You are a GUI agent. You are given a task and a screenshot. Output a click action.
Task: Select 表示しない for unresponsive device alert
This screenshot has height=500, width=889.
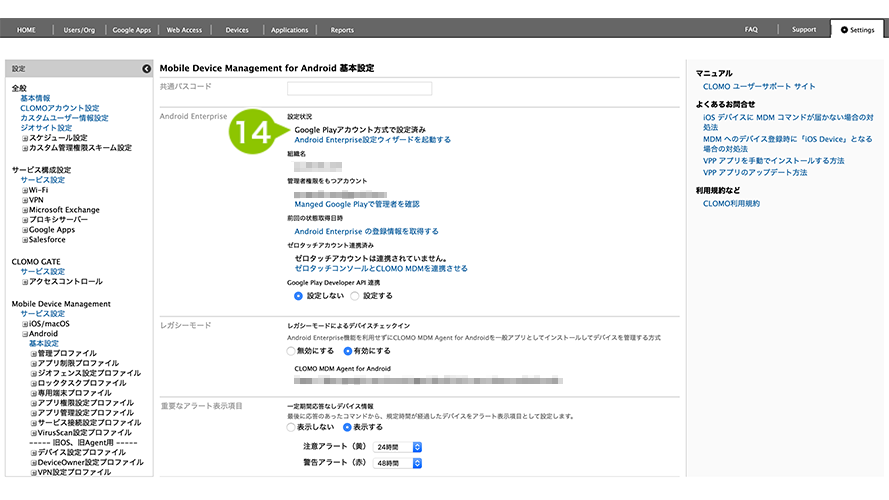point(291,427)
